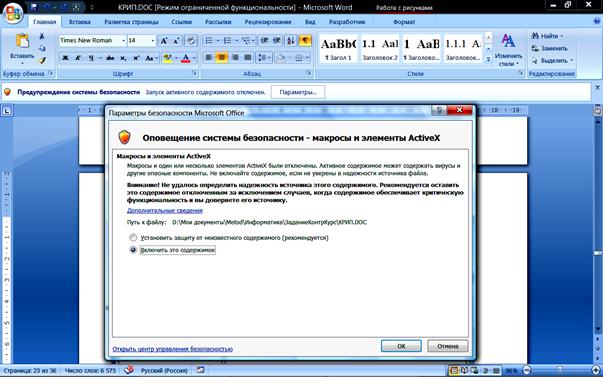Click the align left icon
Viewport: 603px width, 377px height.
[209, 58]
